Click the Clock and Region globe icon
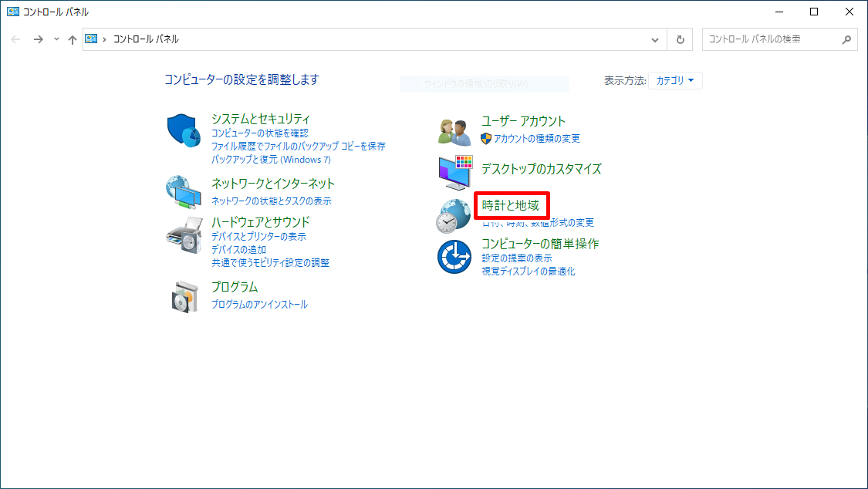 pos(454,215)
